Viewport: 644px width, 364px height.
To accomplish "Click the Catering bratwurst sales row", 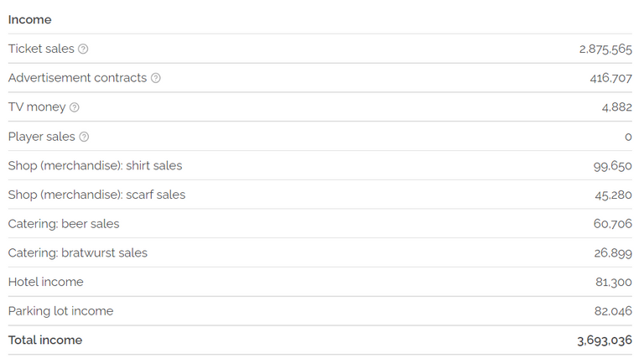I will tap(320, 253).
